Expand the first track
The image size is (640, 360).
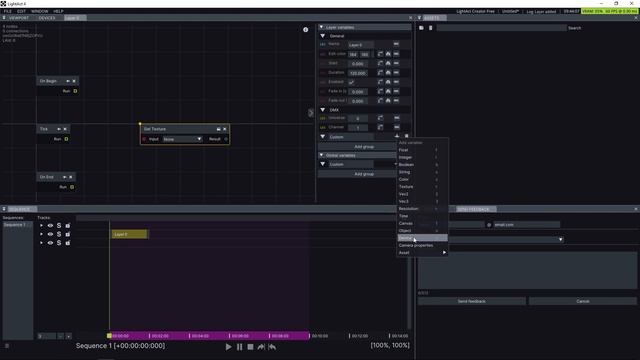pos(41,225)
